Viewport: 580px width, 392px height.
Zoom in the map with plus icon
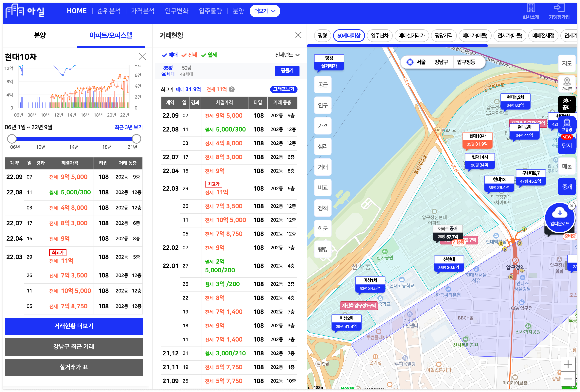tap(568, 364)
